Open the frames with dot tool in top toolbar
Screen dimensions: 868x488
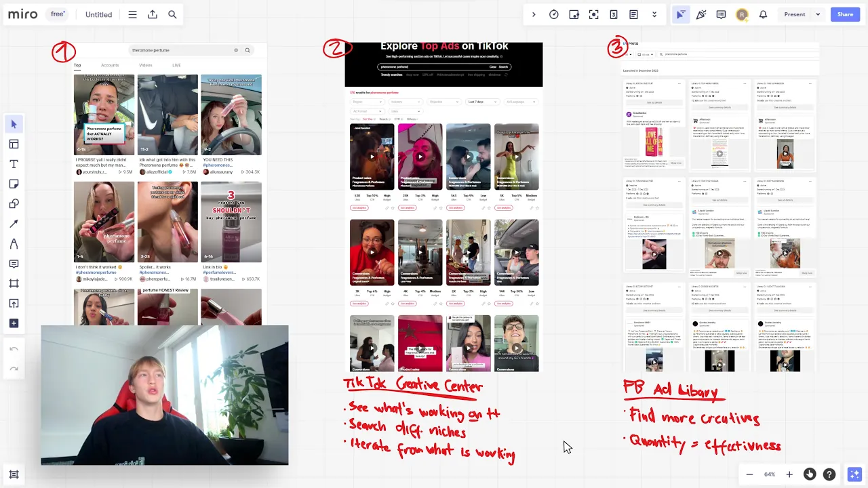574,14
